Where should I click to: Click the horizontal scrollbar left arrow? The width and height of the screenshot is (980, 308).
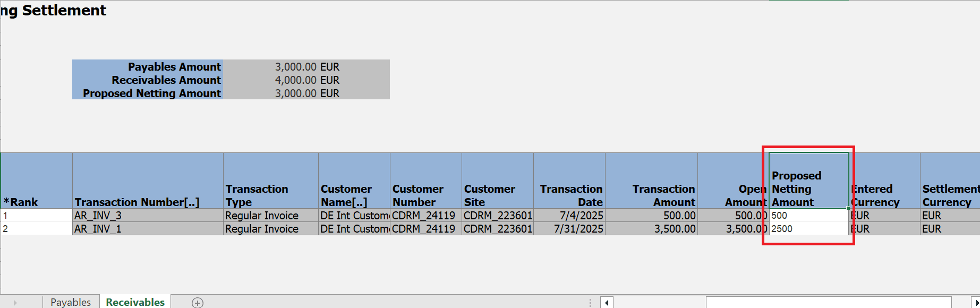[x=606, y=302]
